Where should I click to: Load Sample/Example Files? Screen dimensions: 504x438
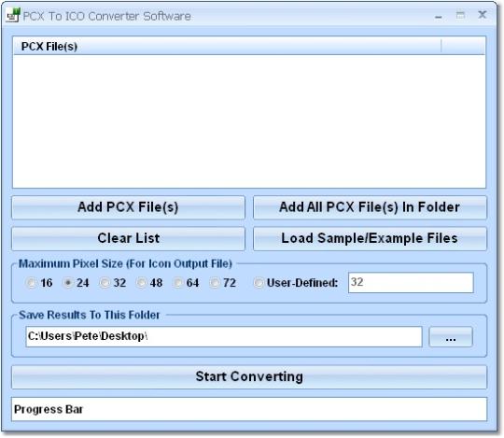coord(370,239)
